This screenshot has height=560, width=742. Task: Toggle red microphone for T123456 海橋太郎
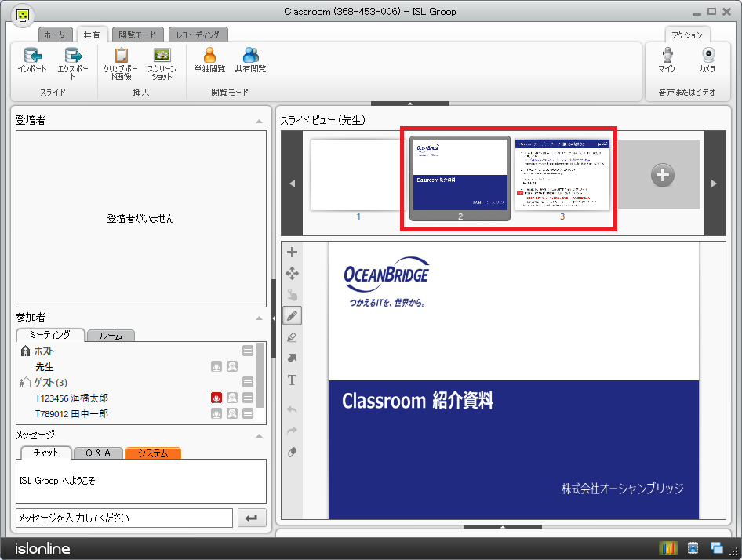point(216,398)
